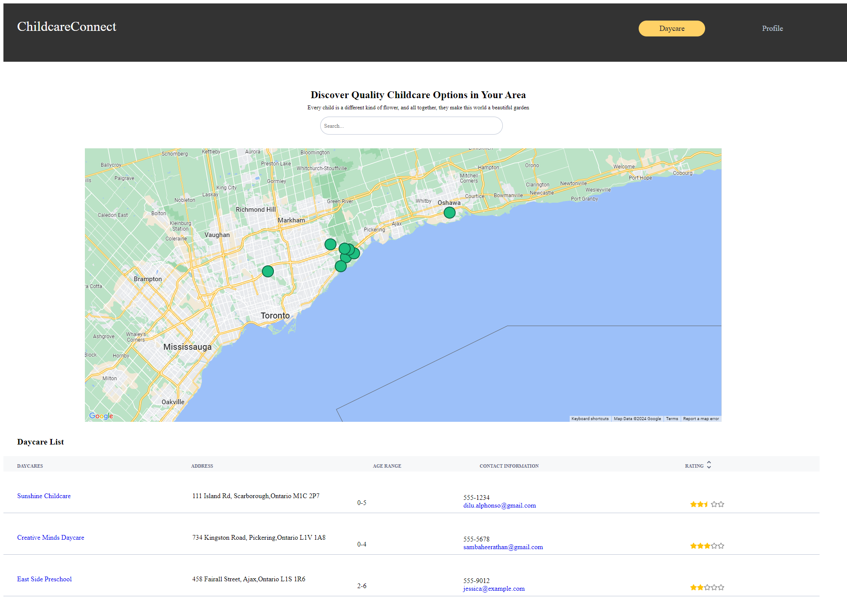Click Creative Minds Daycare star rating

click(x=707, y=546)
